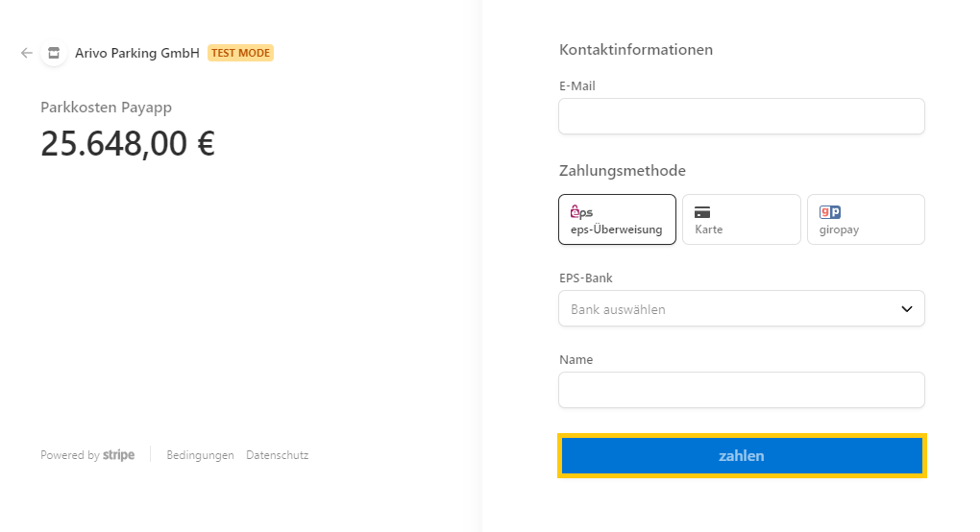Click the Arivo Parking GmbH merchant name
Viewport: 980px width, 532px height.
coord(136,53)
